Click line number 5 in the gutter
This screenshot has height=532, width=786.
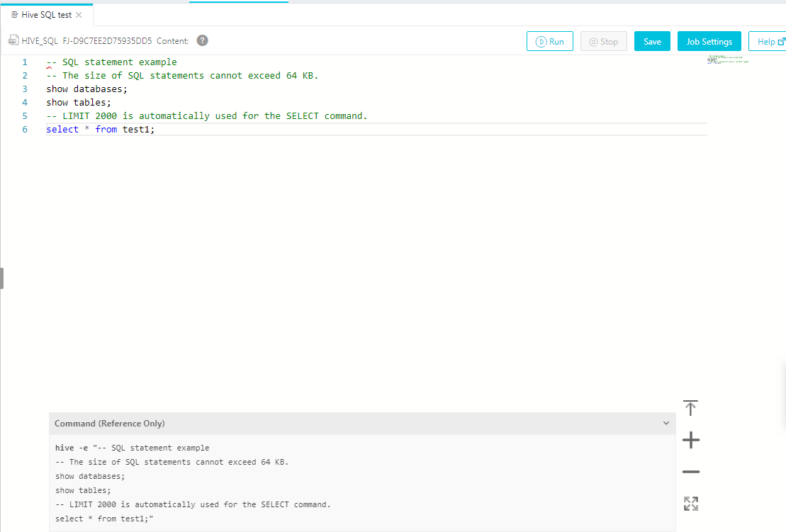(x=25, y=116)
